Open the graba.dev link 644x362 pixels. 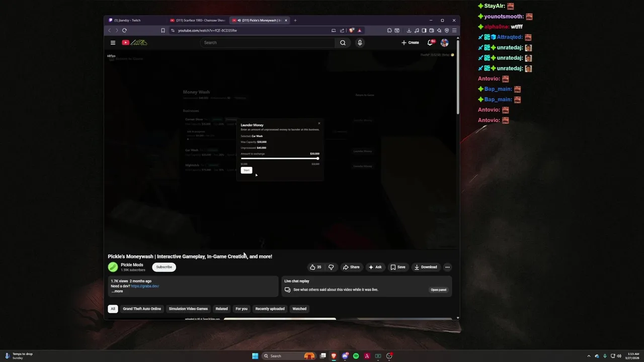(145, 286)
